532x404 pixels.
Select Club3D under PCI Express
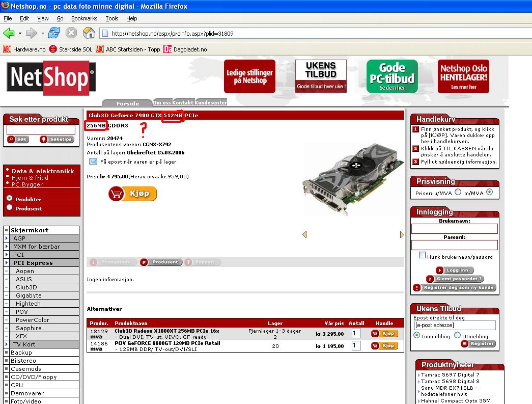tap(26, 287)
